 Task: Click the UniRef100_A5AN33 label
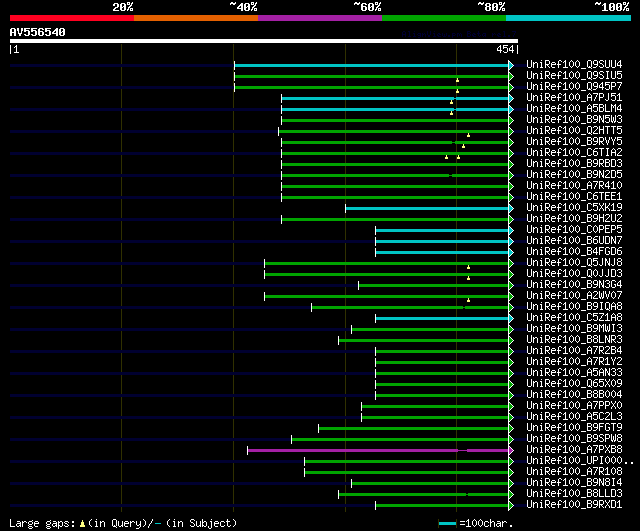pyautogui.click(x=574, y=373)
